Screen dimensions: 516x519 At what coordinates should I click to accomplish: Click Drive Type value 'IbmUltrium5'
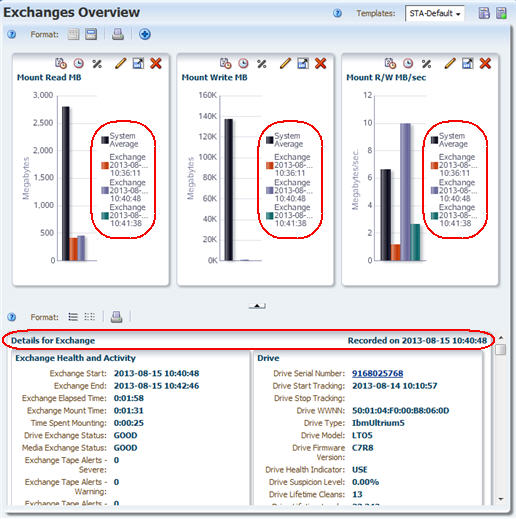click(x=378, y=423)
